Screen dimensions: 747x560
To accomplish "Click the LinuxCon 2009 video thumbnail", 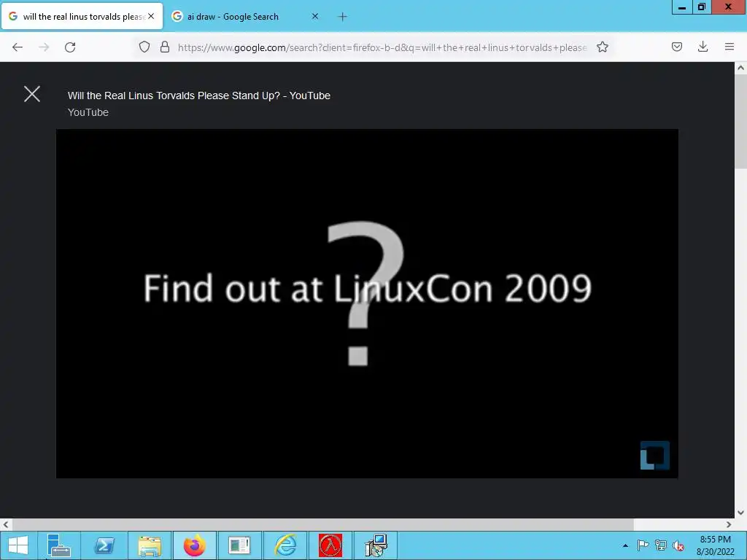I will point(367,303).
